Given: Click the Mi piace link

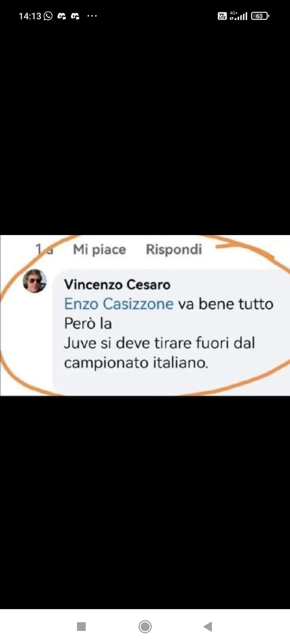Looking at the screenshot, I should pyautogui.click(x=99, y=250).
